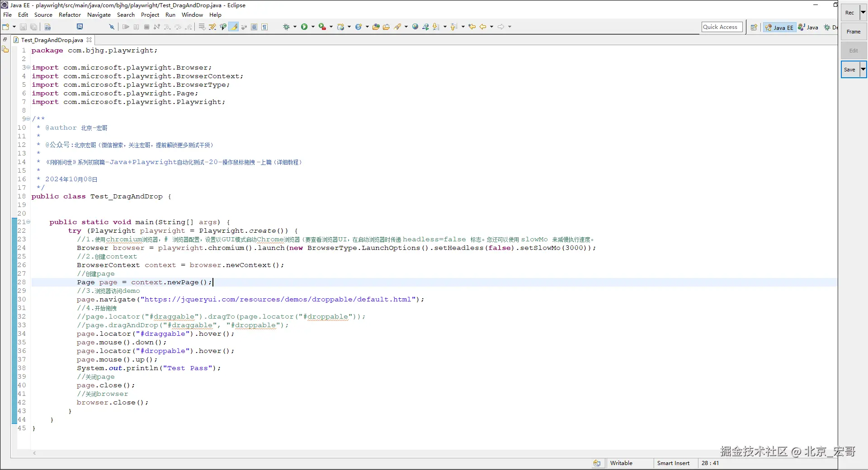Click the Save button in recorder panel
This screenshot has width=868, height=470.
click(x=850, y=70)
